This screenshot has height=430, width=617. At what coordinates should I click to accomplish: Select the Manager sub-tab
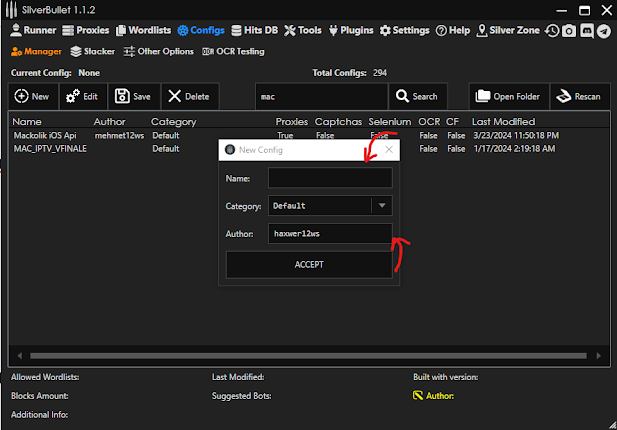(x=36, y=52)
